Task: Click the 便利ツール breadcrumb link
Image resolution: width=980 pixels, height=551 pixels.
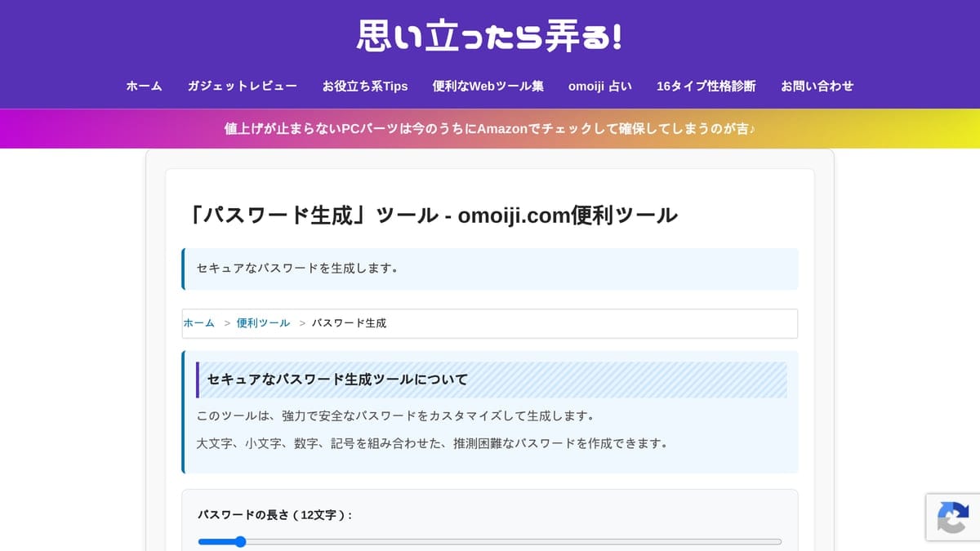Action: pyautogui.click(x=263, y=323)
